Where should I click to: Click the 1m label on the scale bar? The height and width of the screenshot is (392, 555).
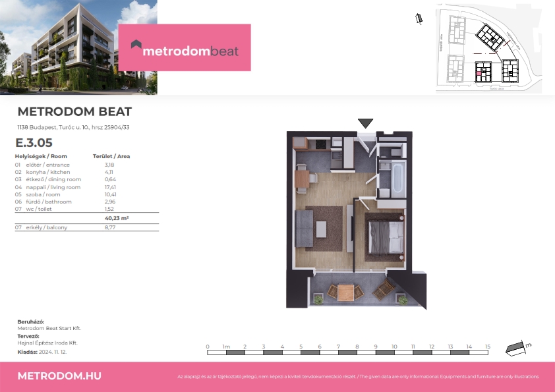(x=226, y=347)
